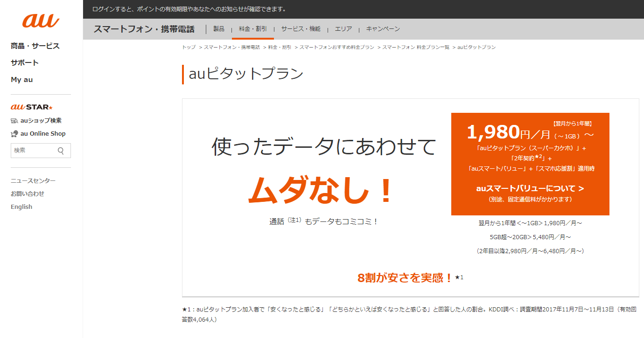
Task: Click the au logo
Action: point(41,21)
